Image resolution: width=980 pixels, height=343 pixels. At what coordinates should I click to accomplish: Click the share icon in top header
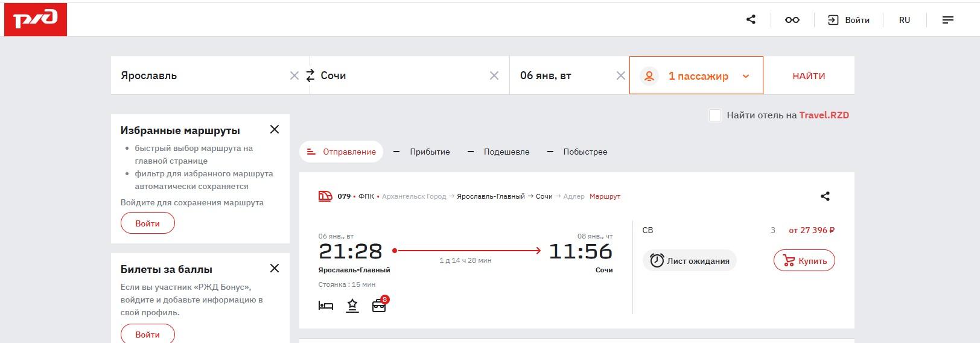[x=751, y=19]
